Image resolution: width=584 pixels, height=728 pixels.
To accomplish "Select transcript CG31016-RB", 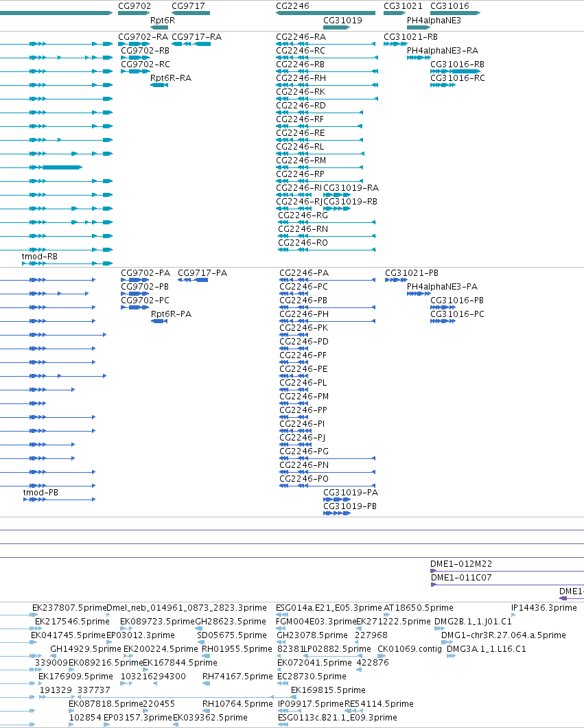I will click(x=457, y=64).
